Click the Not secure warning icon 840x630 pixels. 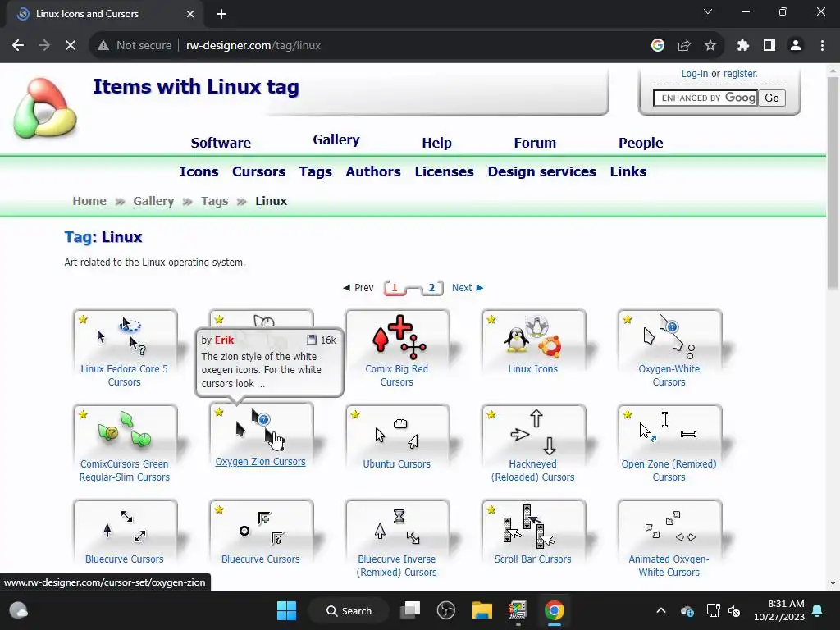click(x=103, y=46)
